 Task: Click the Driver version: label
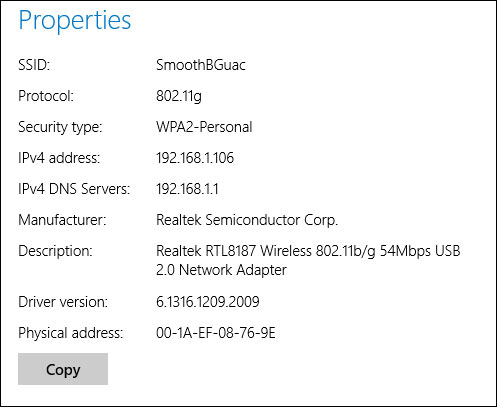coord(63,302)
